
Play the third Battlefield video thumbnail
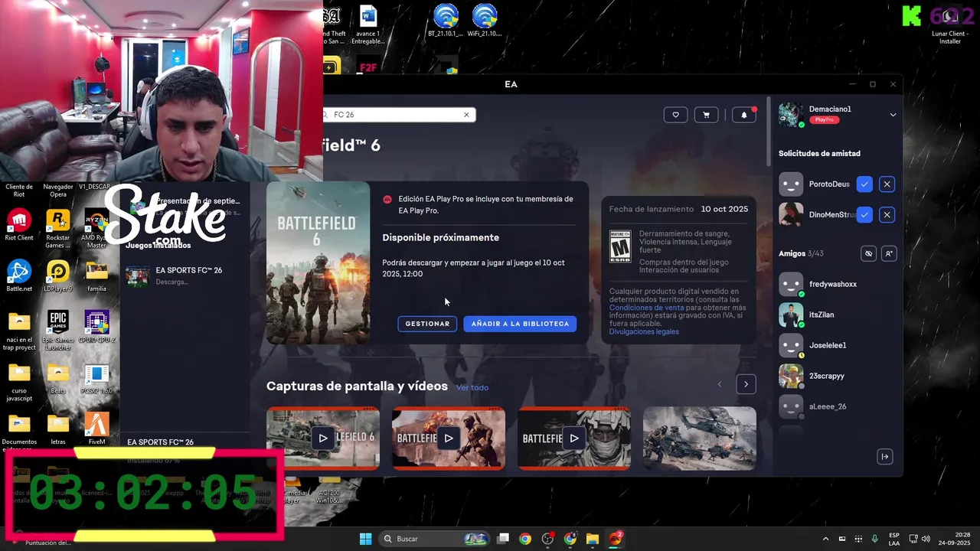pos(574,439)
